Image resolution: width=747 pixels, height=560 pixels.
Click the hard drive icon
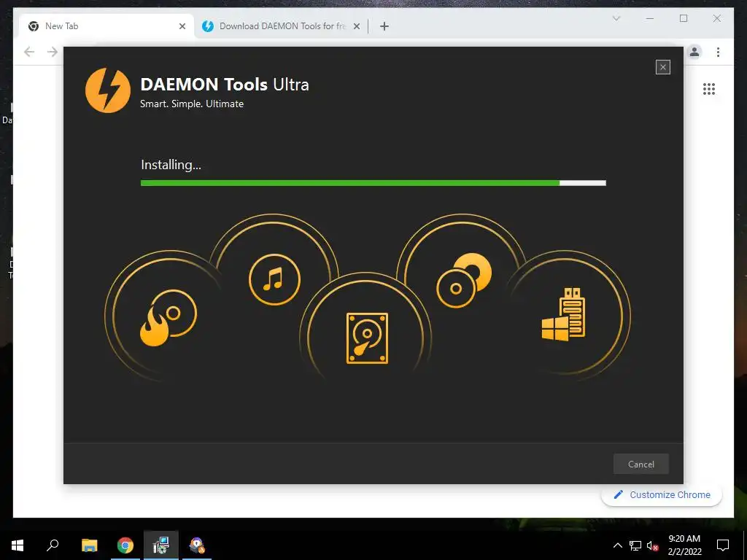367,338
